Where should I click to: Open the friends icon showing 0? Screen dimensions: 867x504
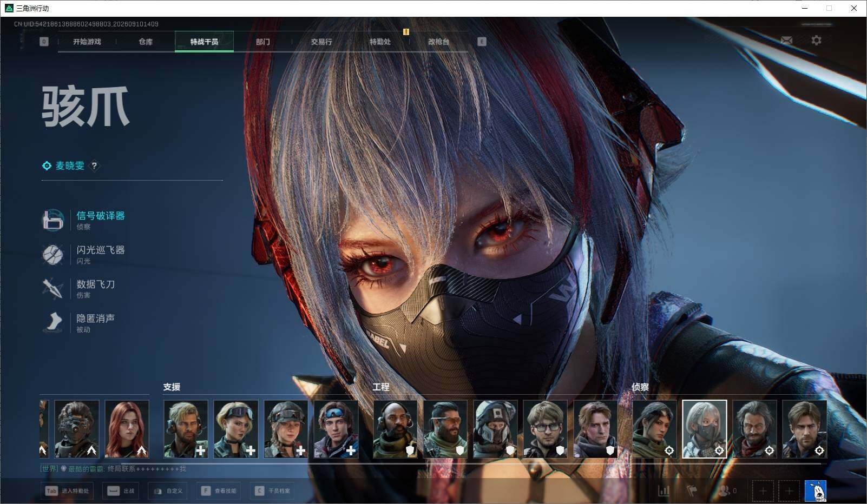point(727,490)
